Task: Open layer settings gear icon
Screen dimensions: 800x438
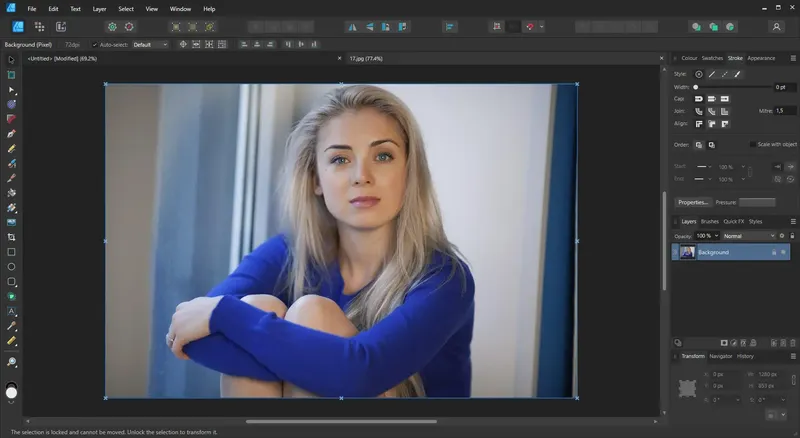Action: (781, 235)
